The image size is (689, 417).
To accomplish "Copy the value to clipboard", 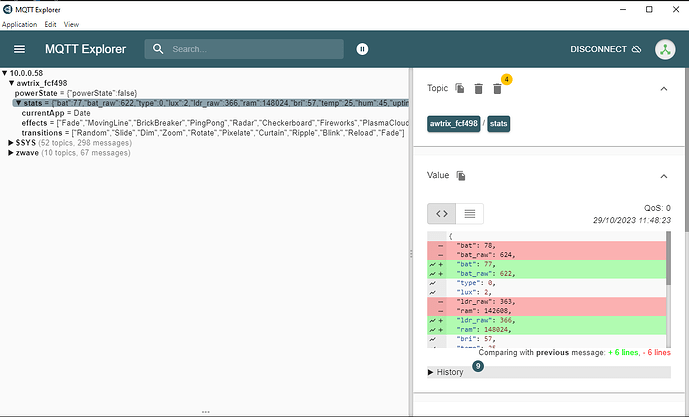I will tap(461, 176).
